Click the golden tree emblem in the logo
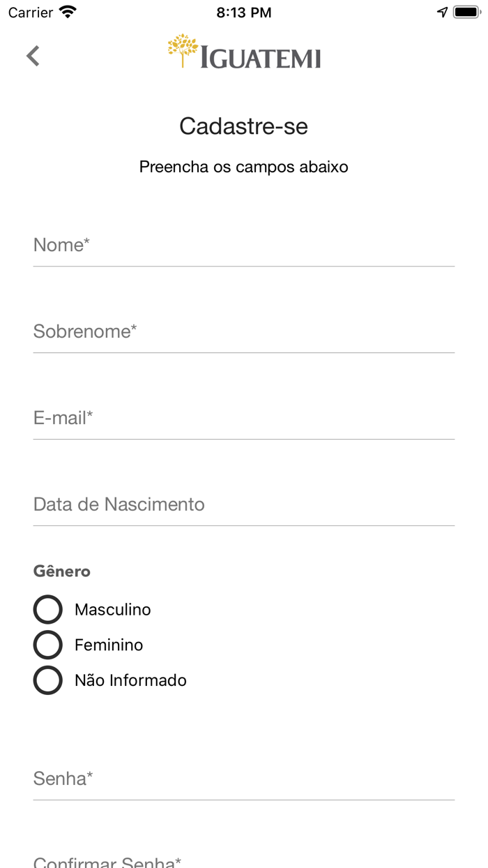 point(183,50)
